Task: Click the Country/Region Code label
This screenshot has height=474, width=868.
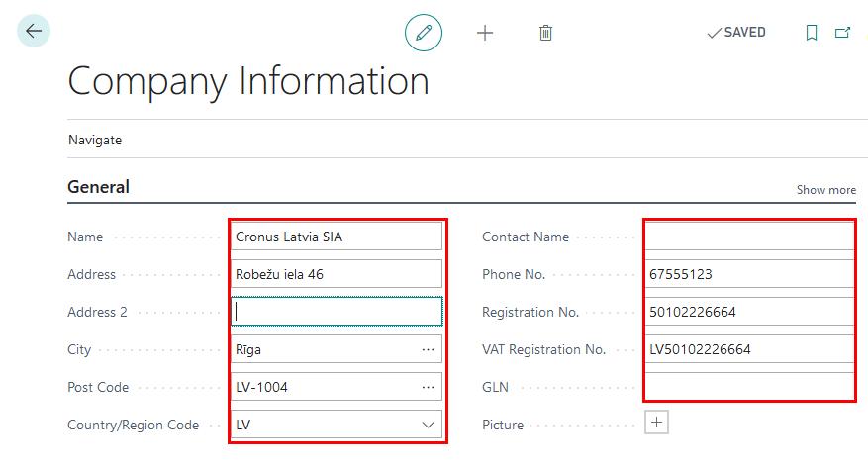Action: point(133,425)
